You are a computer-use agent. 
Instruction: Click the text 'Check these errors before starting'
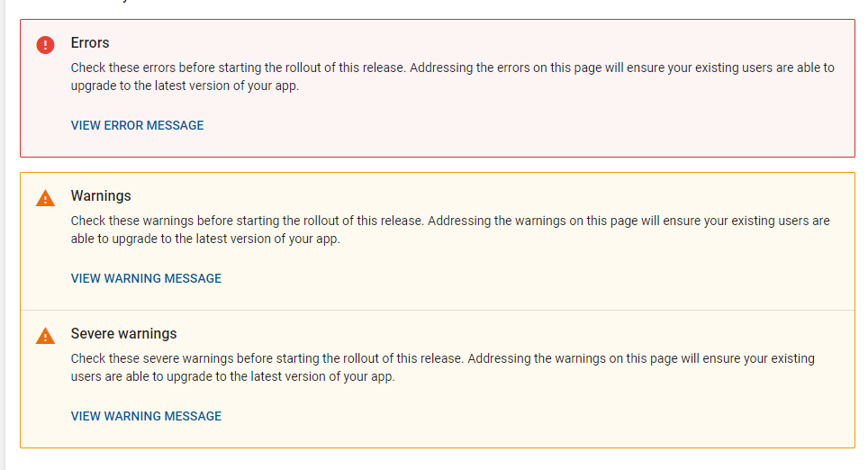[166, 68]
